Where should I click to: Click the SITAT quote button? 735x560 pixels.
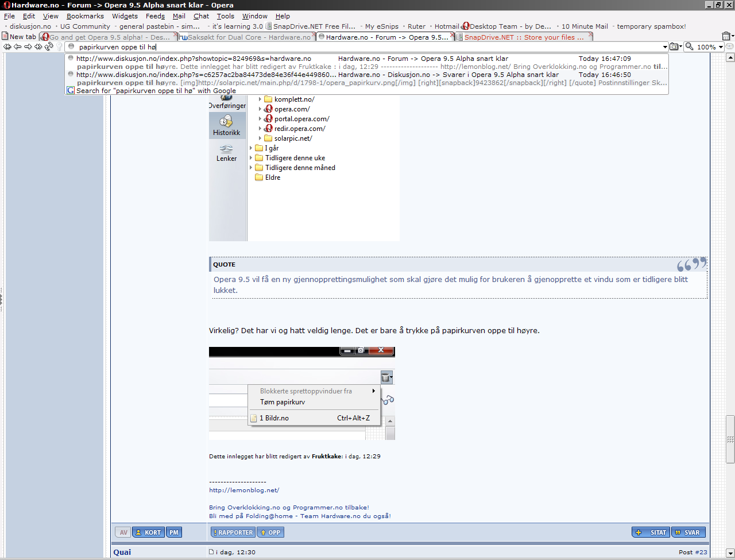click(651, 532)
